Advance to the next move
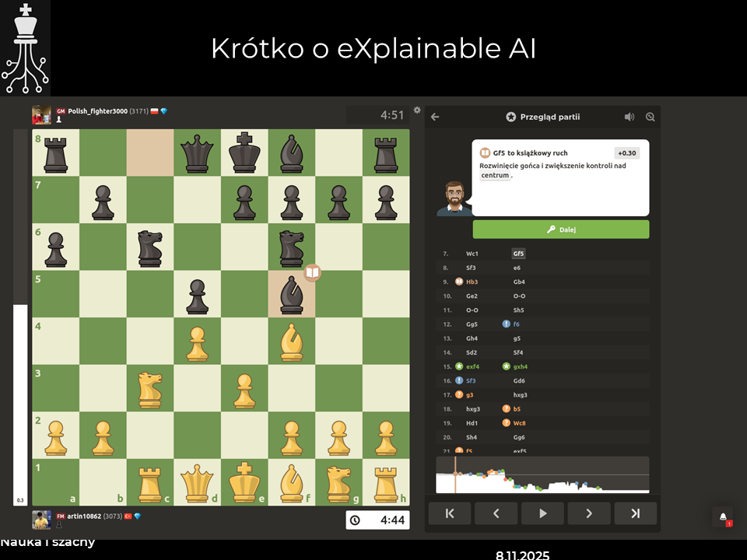747x560 pixels. [x=589, y=513]
